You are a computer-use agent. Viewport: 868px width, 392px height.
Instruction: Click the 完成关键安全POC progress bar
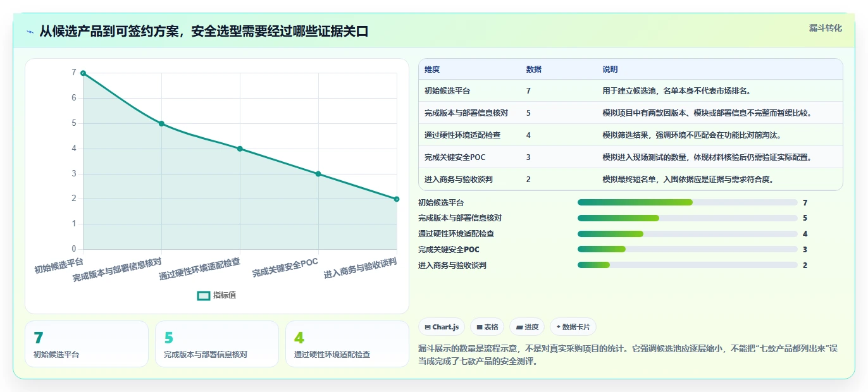tap(688, 250)
